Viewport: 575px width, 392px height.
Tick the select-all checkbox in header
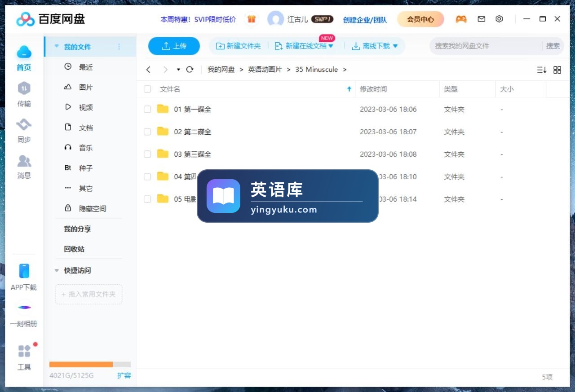[x=147, y=89]
